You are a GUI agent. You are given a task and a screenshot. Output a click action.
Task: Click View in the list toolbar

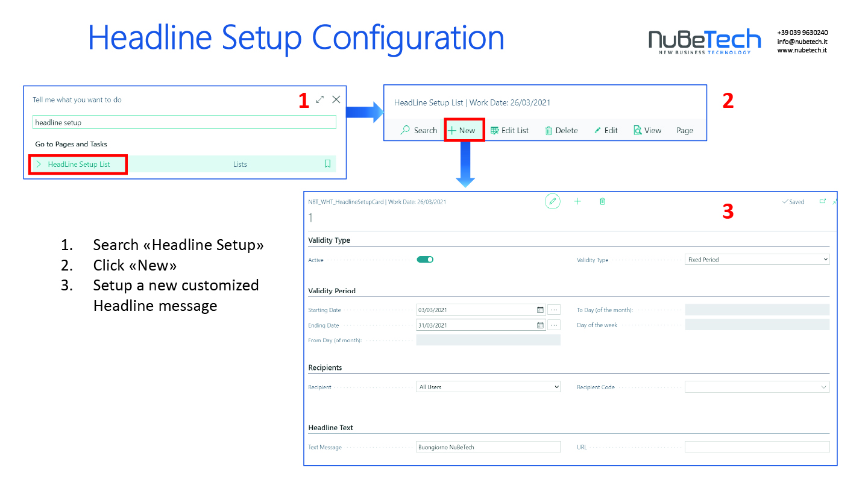[647, 130]
